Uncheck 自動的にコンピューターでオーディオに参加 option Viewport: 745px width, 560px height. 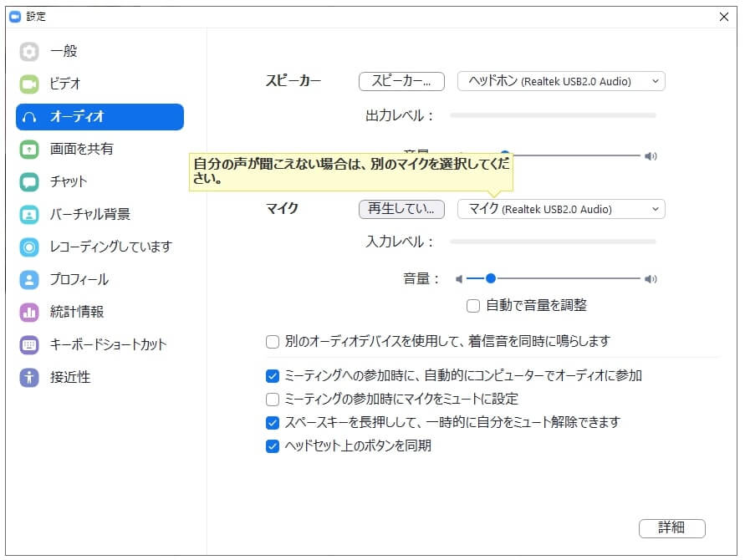[x=273, y=376]
